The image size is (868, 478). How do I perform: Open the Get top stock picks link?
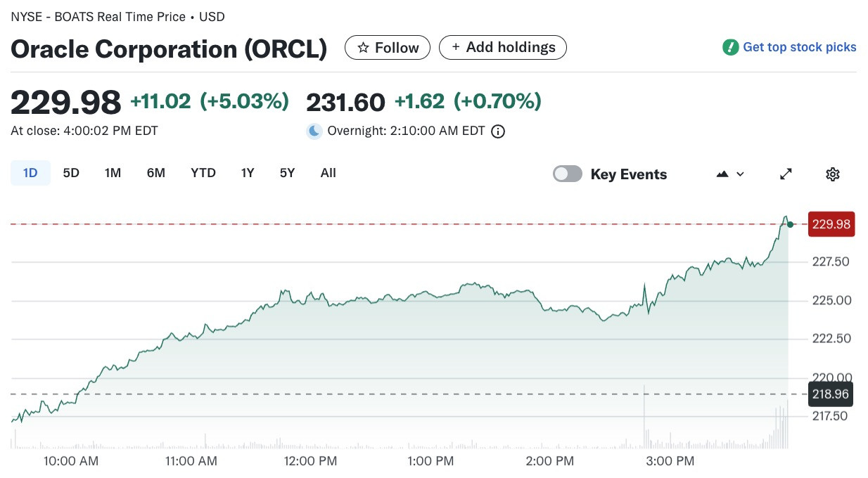coord(800,47)
